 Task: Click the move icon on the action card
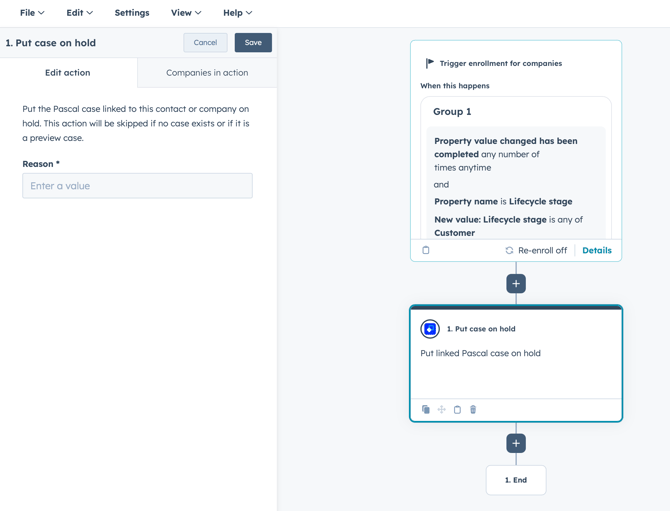tap(442, 410)
